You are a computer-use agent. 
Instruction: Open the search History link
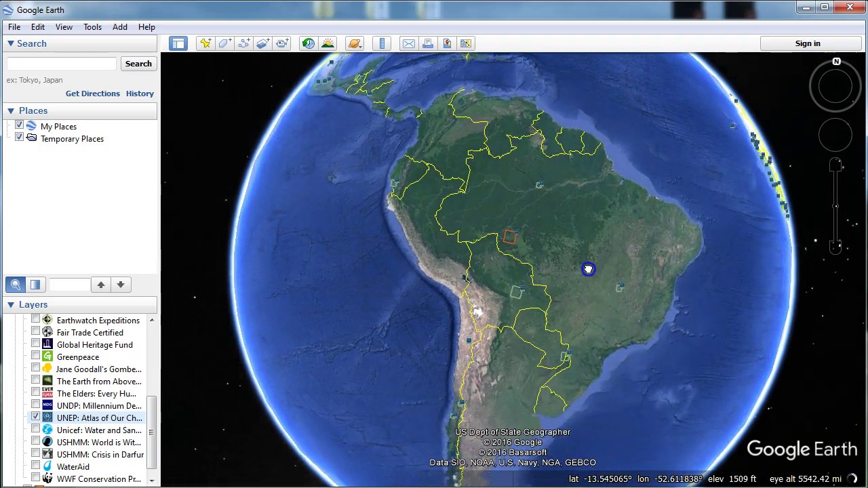(x=140, y=94)
